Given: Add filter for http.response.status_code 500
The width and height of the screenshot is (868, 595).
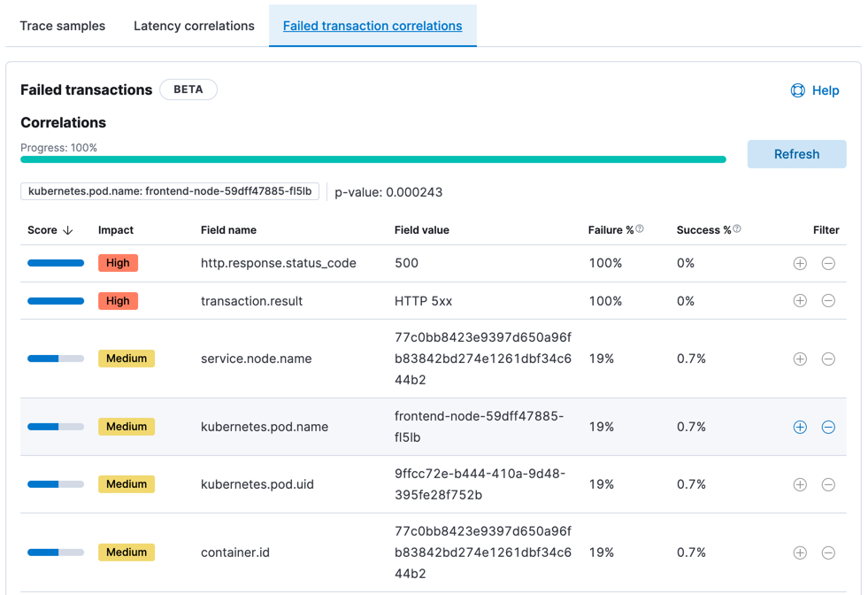Looking at the screenshot, I should [x=800, y=263].
